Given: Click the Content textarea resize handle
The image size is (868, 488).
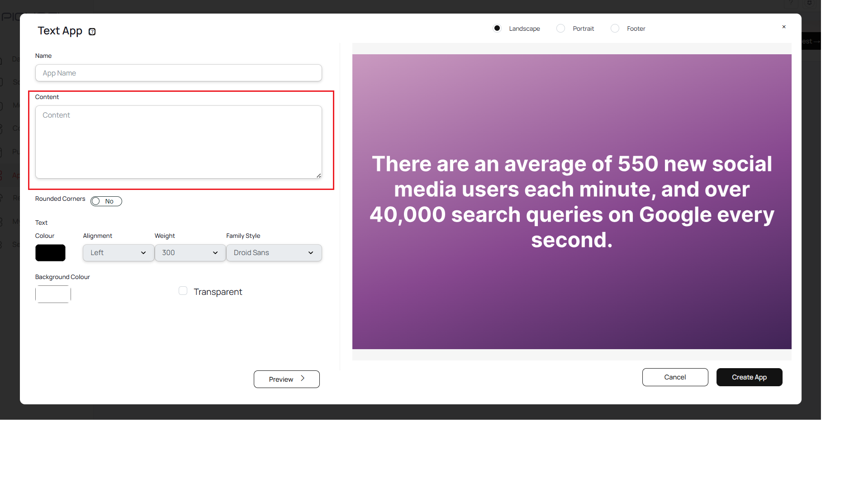Looking at the screenshot, I should click(x=318, y=175).
